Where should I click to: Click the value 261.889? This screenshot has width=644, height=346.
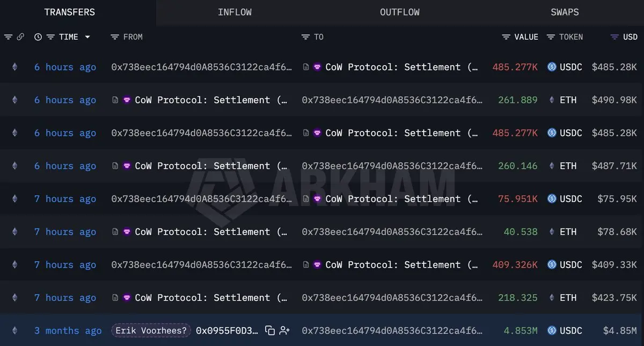click(x=517, y=100)
